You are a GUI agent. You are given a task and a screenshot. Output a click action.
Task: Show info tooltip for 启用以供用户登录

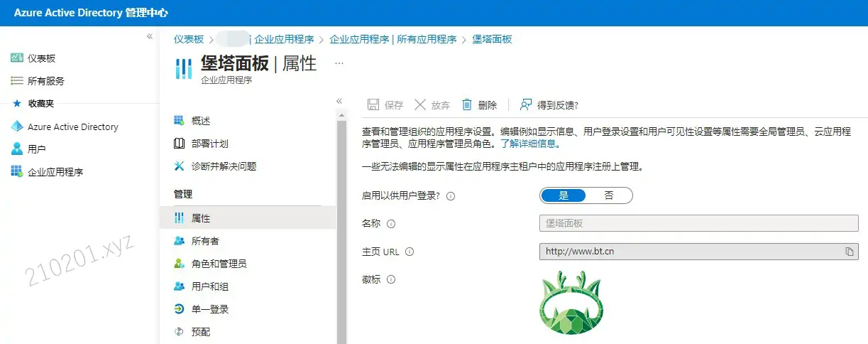pyautogui.click(x=451, y=196)
